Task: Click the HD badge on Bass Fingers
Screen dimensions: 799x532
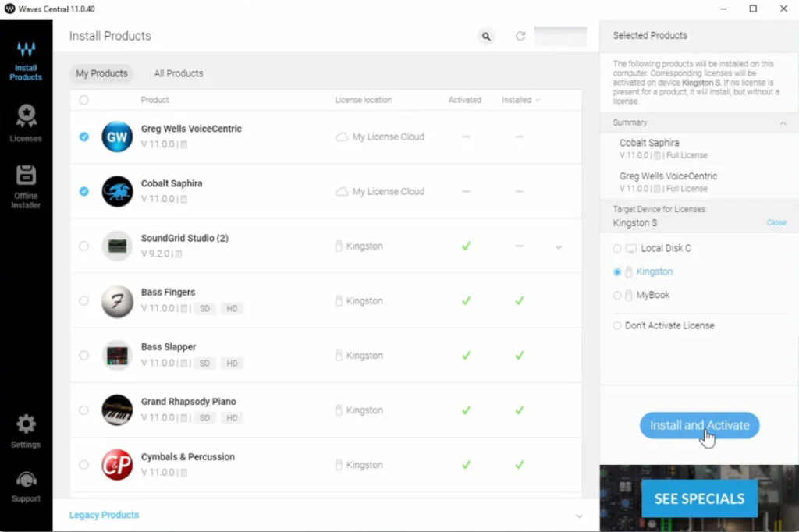Action: click(x=232, y=308)
